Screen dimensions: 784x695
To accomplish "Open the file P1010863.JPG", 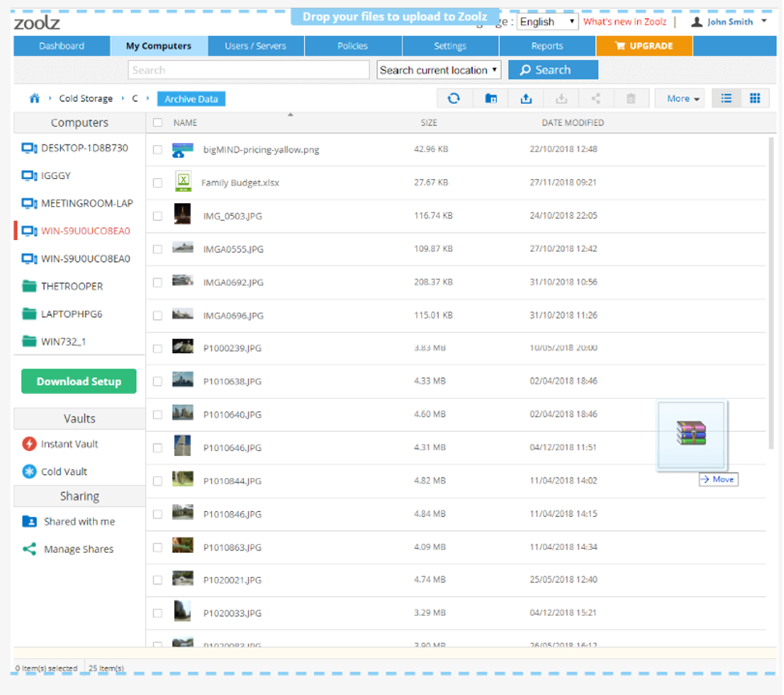I will coord(232,547).
